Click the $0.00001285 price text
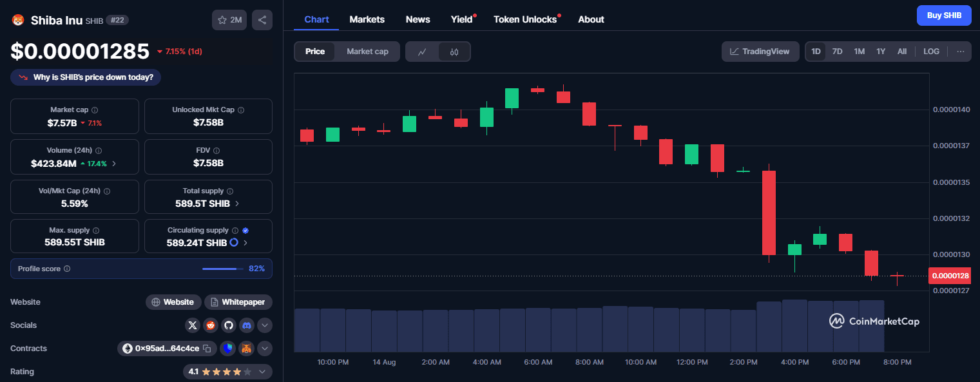This screenshot has height=382, width=980. (x=80, y=50)
